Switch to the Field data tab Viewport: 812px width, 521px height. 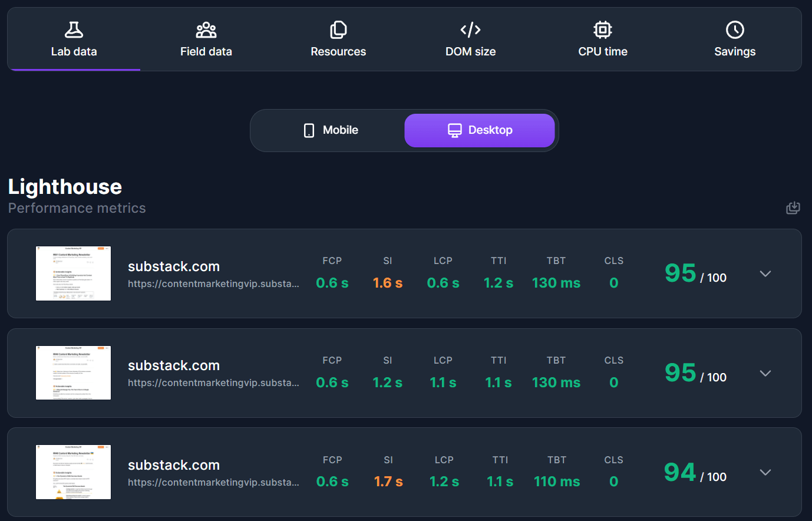pos(206,39)
